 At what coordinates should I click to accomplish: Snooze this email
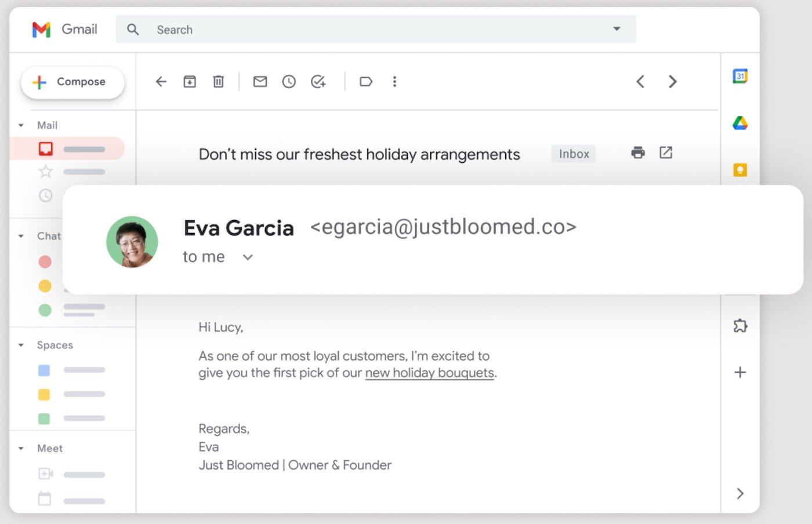point(288,82)
